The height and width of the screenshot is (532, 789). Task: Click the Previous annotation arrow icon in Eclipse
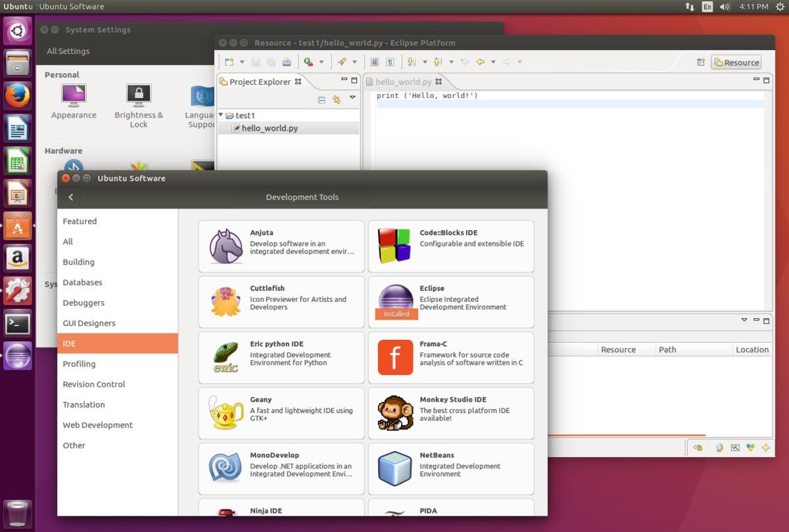click(438, 62)
